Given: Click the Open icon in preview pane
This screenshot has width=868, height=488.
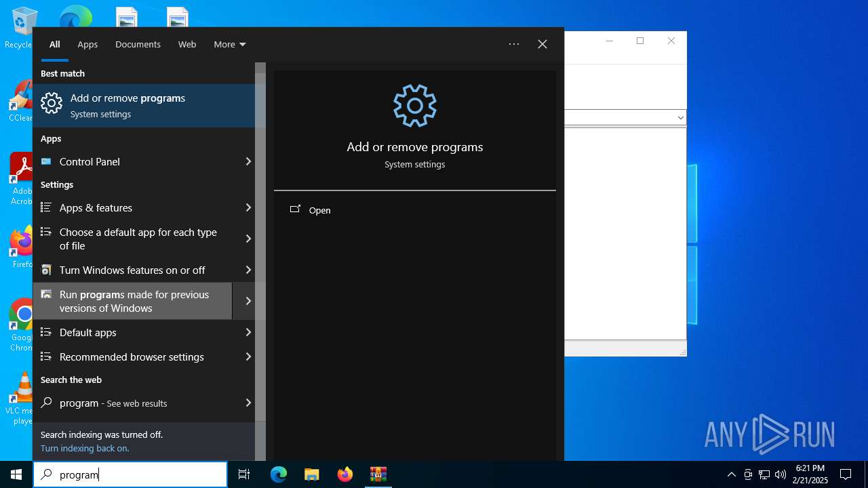Looking at the screenshot, I should click(x=295, y=209).
